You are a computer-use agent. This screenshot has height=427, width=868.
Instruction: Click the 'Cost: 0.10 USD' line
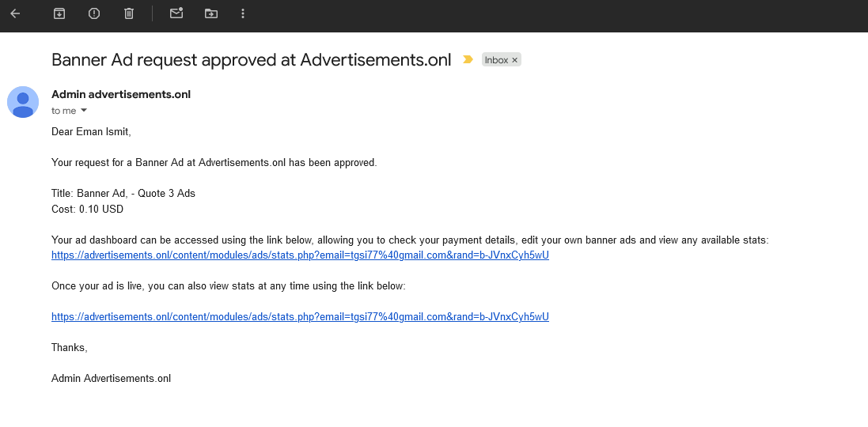(87, 210)
